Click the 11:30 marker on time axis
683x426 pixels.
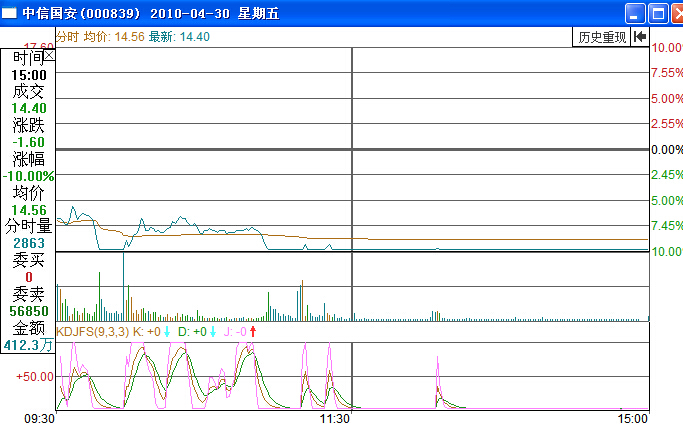pos(334,418)
